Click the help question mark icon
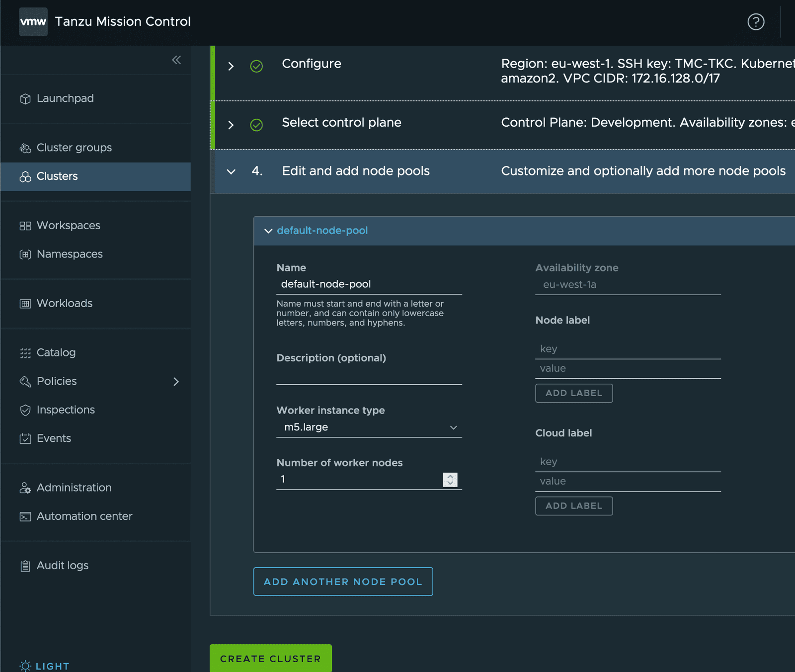 click(x=756, y=22)
